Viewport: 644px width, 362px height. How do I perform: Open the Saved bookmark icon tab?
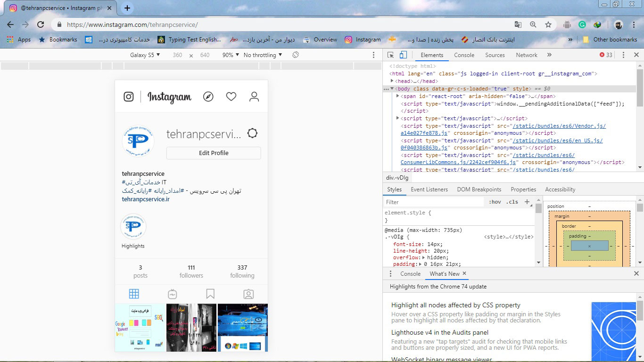pos(210,294)
